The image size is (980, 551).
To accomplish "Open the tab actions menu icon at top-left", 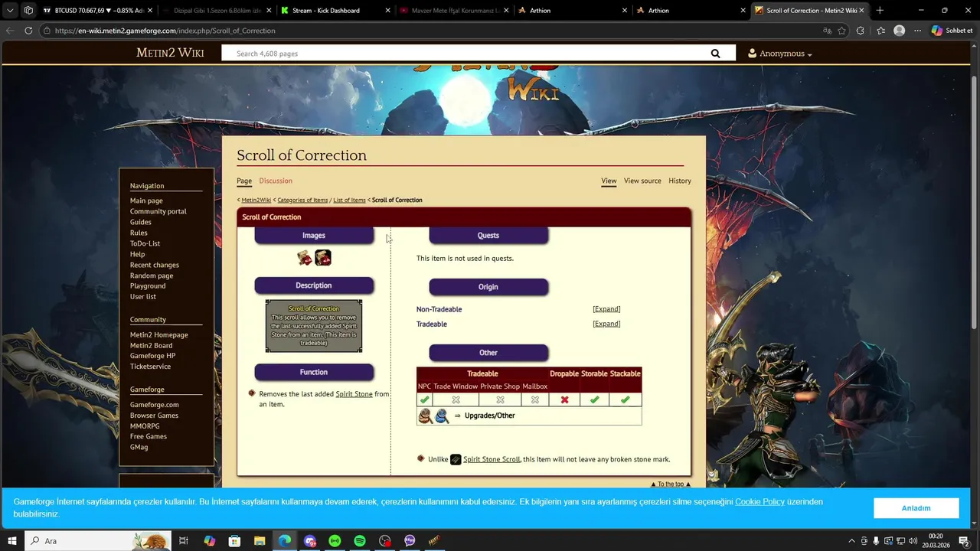I will (10, 11).
